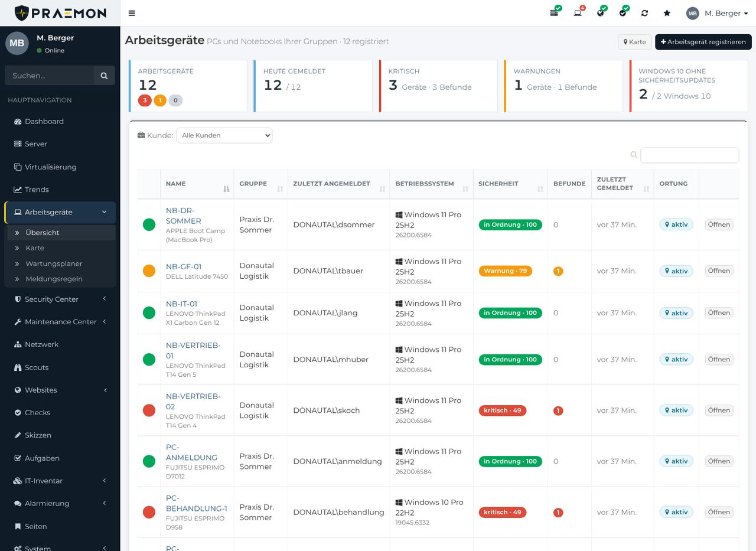Click the orange findings badge in NB-GF-01 row

coord(558,271)
